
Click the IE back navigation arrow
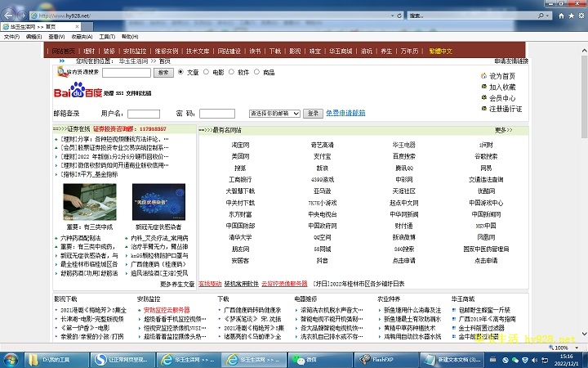tap(11, 16)
